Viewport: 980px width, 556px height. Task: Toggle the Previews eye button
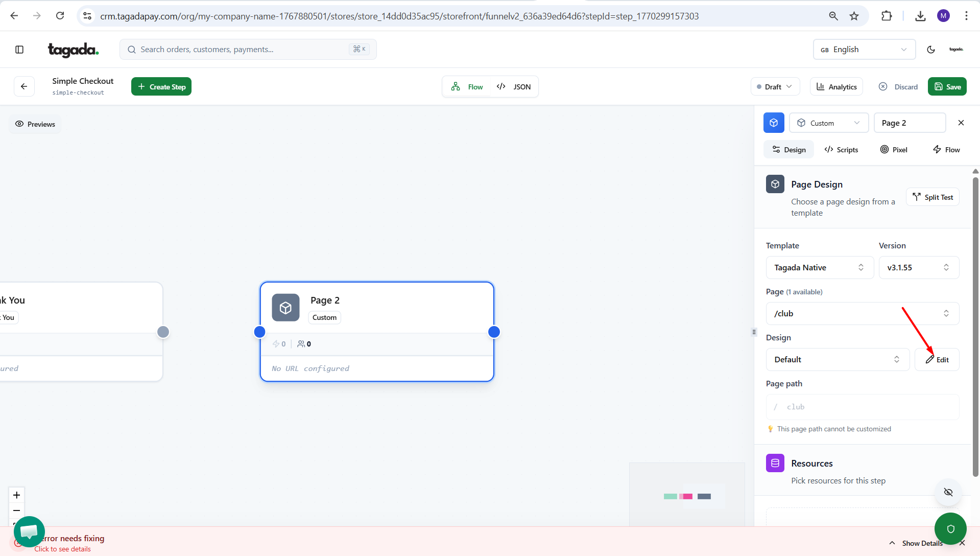(x=35, y=124)
